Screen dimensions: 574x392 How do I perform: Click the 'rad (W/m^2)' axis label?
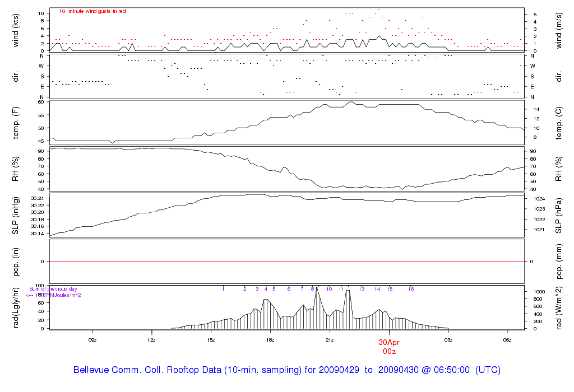pos(558,307)
